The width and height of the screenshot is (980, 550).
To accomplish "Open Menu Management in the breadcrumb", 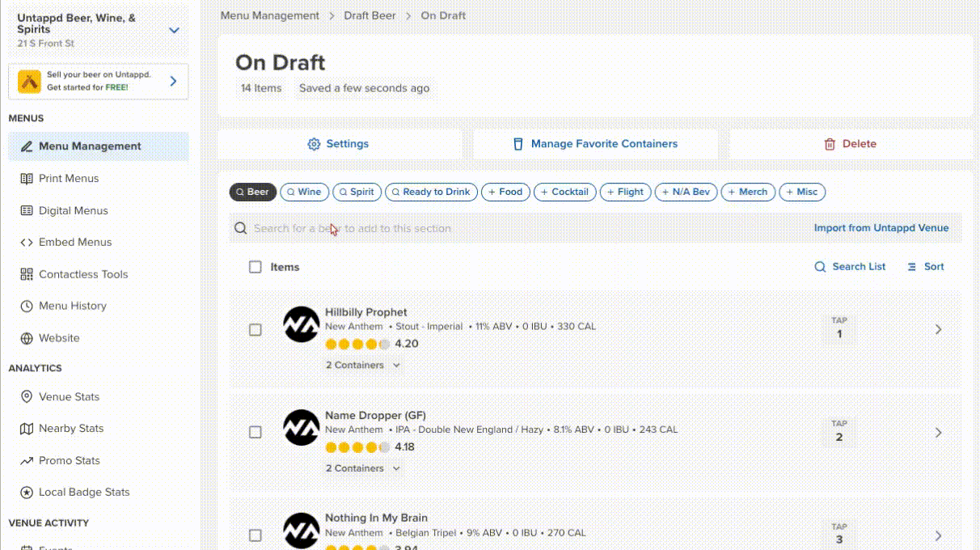I will pos(269,15).
